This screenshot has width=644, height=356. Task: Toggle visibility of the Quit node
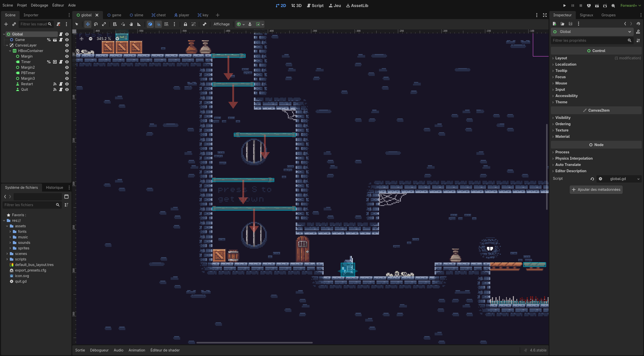67,90
